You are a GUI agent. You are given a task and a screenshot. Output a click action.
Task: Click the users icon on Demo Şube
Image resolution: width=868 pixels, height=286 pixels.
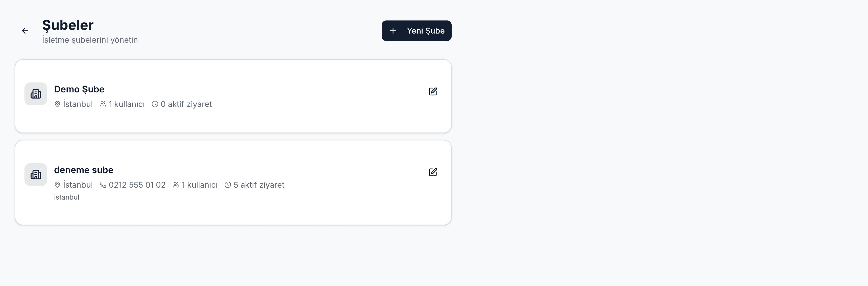[x=103, y=104]
